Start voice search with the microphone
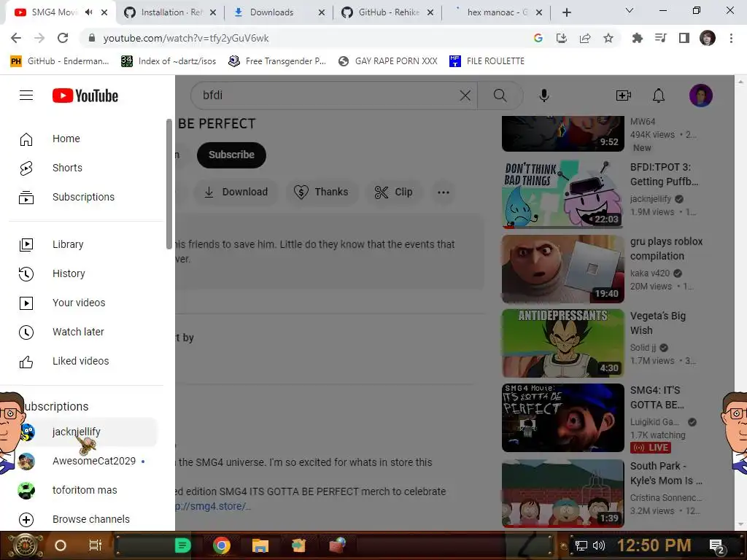The image size is (747, 560). (544, 96)
